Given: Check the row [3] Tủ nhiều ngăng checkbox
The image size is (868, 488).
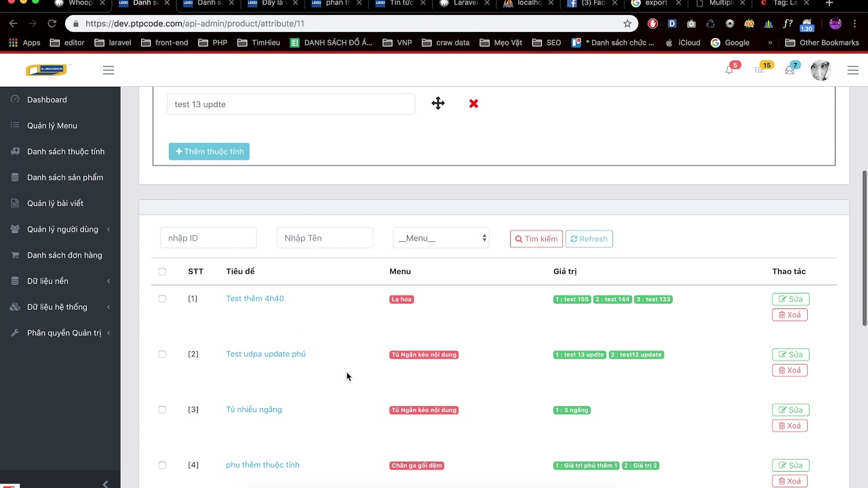Looking at the screenshot, I should pyautogui.click(x=162, y=410).
